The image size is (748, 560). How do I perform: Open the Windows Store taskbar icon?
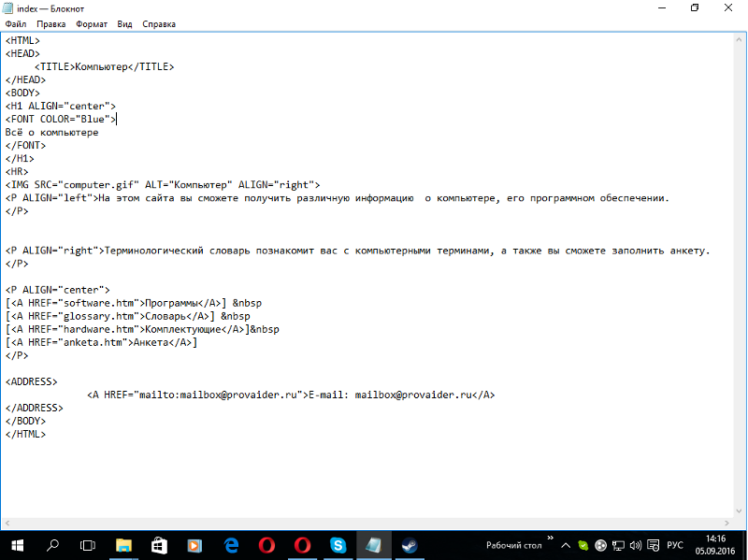pos(159,545)
